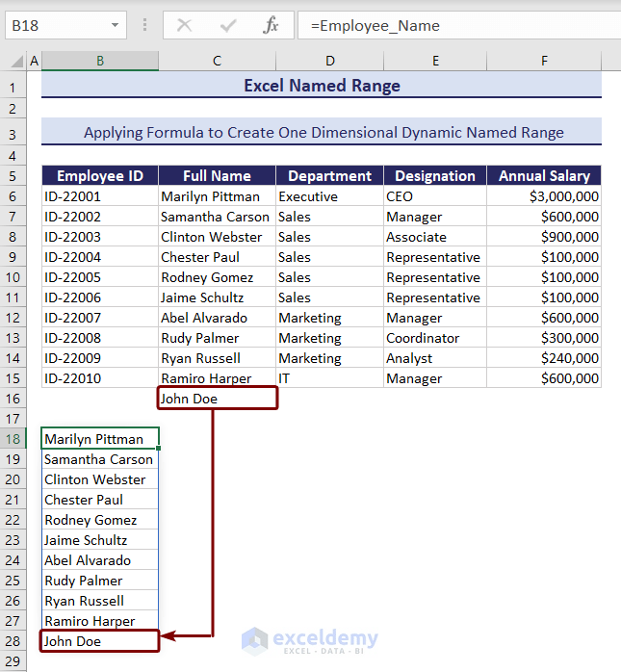621x672 pixels.
Task: Select column A header
Action: point(35,61)
